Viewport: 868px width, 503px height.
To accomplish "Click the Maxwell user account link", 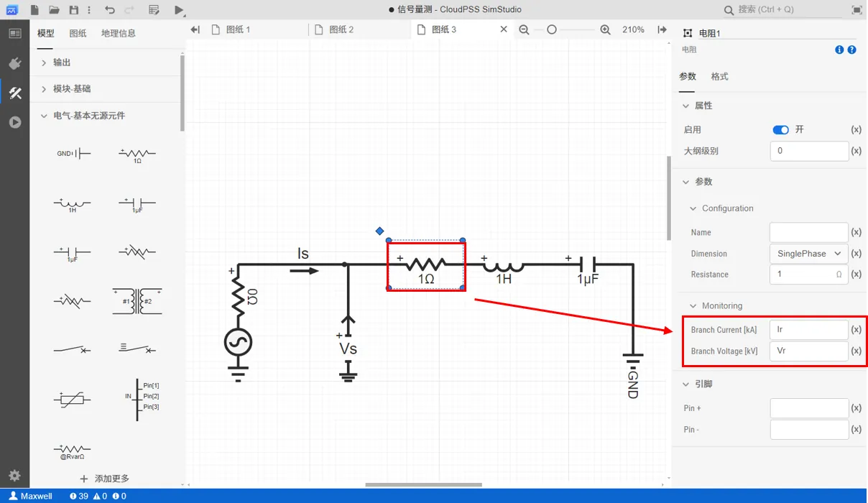I will point(31,496).
